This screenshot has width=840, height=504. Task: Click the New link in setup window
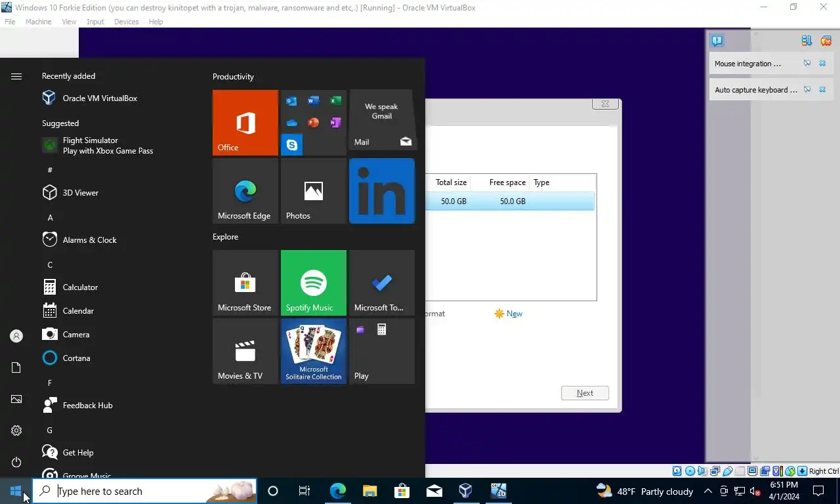[509, 314]
